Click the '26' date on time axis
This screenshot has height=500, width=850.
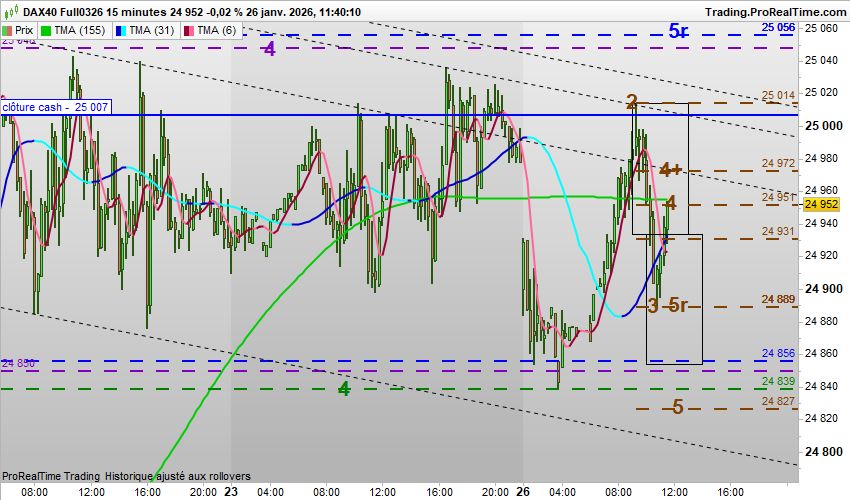(523, 492)
